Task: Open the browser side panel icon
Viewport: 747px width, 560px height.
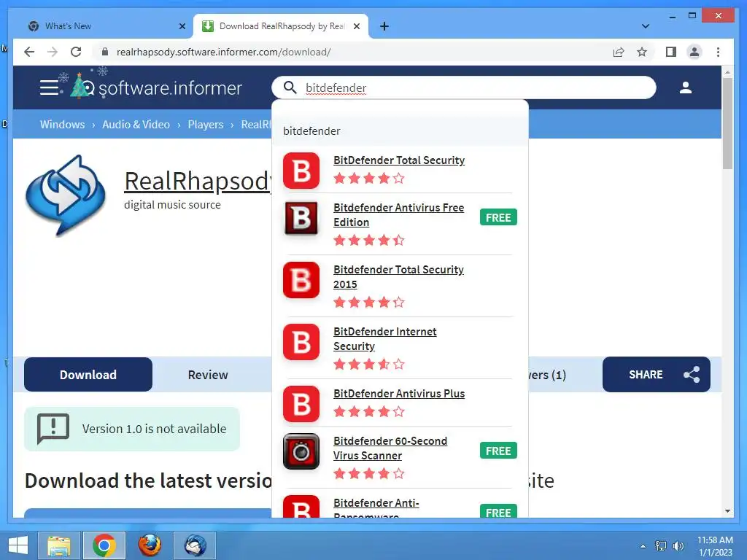Action: (671, 52)
